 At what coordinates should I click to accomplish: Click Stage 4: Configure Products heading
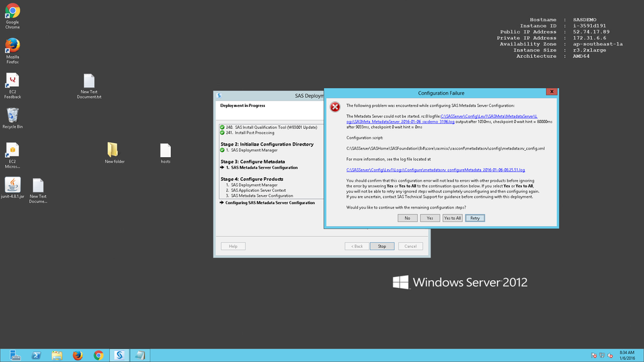point(252,179)
